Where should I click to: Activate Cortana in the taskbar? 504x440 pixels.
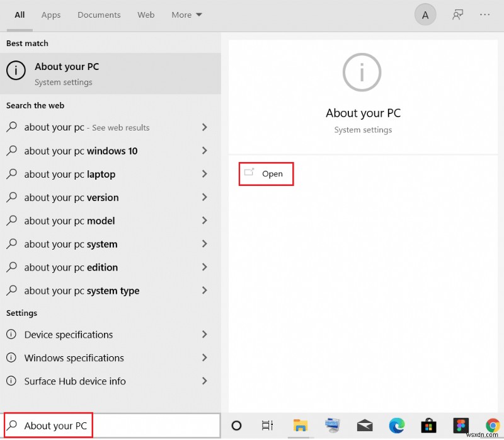coord(236,426)
